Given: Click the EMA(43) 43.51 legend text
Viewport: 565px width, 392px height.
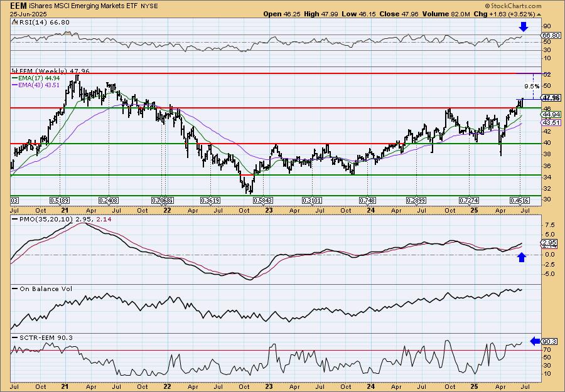Looking at the screenshot, I should 40,85.
